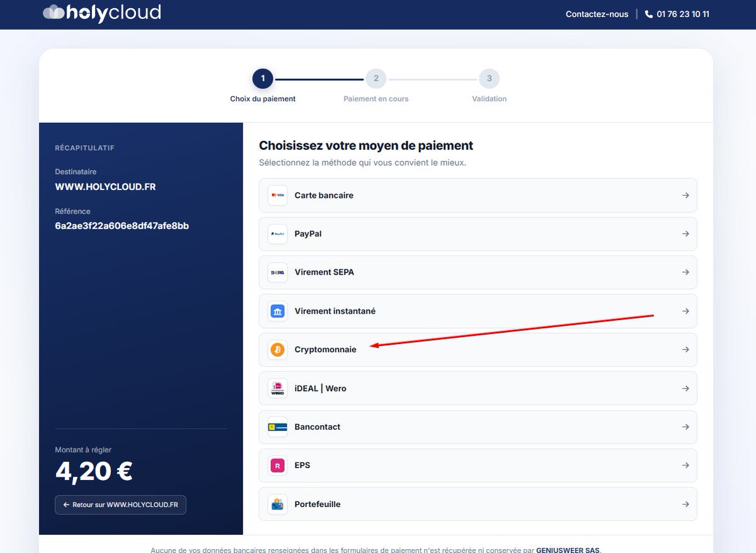Click the Bancontact logo icon
The width and height of the screenshot is (756, 553).
coord(278,426)
